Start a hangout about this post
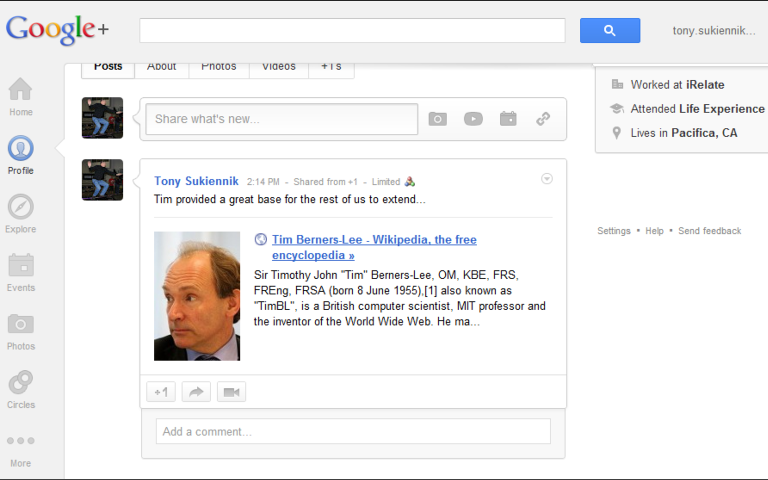The height and width of the screenshot is (480, 768). coord(231,392)
